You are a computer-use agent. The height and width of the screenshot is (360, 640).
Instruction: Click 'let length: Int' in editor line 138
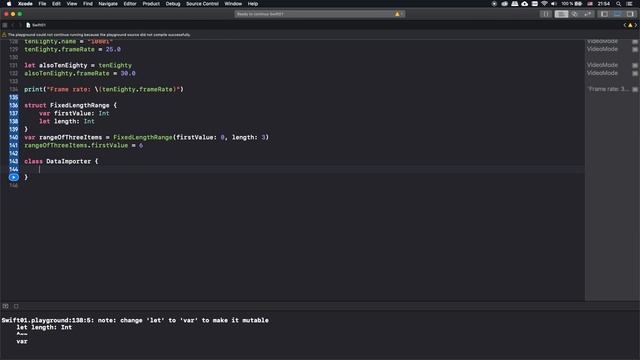(67, 121)
